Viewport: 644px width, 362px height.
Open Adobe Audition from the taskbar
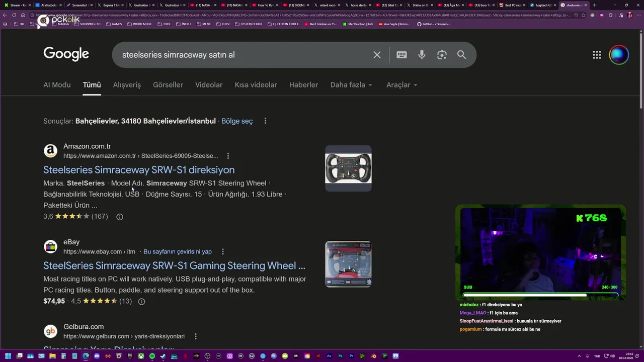coord(329,356)
